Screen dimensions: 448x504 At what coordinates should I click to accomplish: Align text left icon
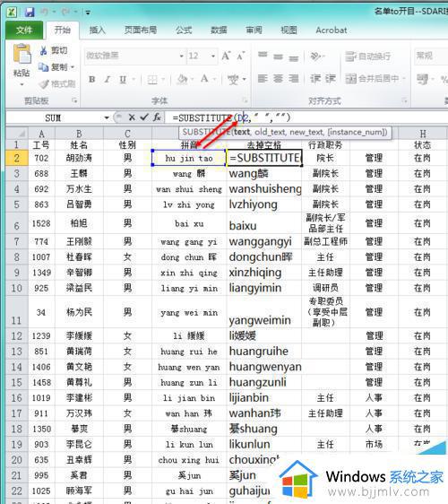pyautogui.click(x=263, y=78)
